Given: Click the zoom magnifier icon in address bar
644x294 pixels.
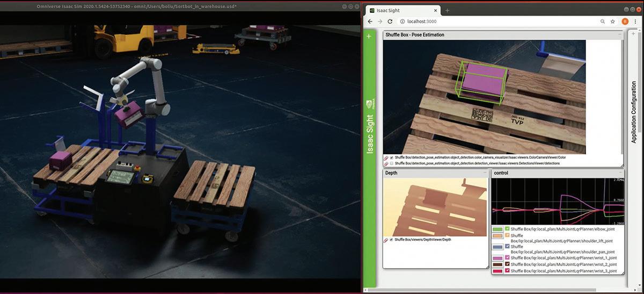Looking at the screenshot, I should point(603,21).
